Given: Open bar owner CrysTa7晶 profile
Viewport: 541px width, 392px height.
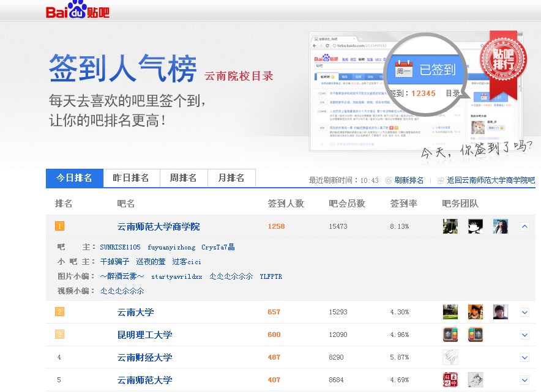Looking at the screenshot, I should tap(218, 247).
